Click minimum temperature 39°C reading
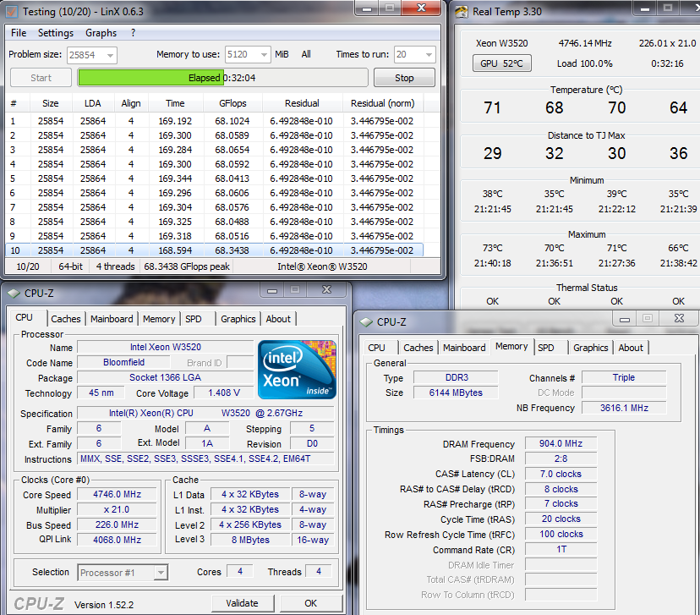Viewport: 700px width, 615px height. 616,194
